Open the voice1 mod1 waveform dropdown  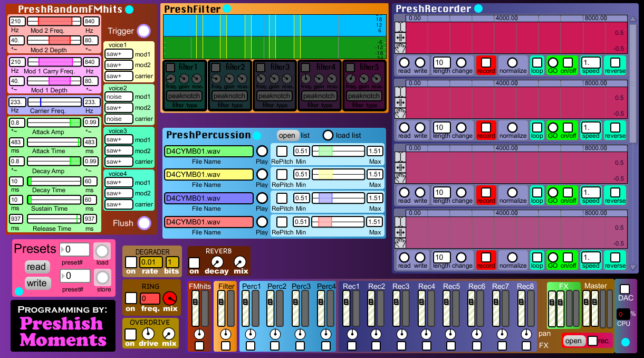click(119, 54)
